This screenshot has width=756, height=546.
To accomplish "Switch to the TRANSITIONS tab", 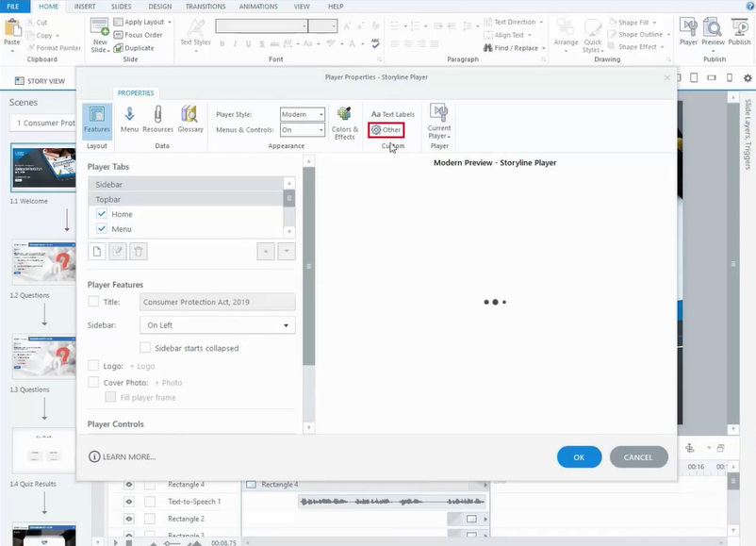I will (x=205, y=7).
